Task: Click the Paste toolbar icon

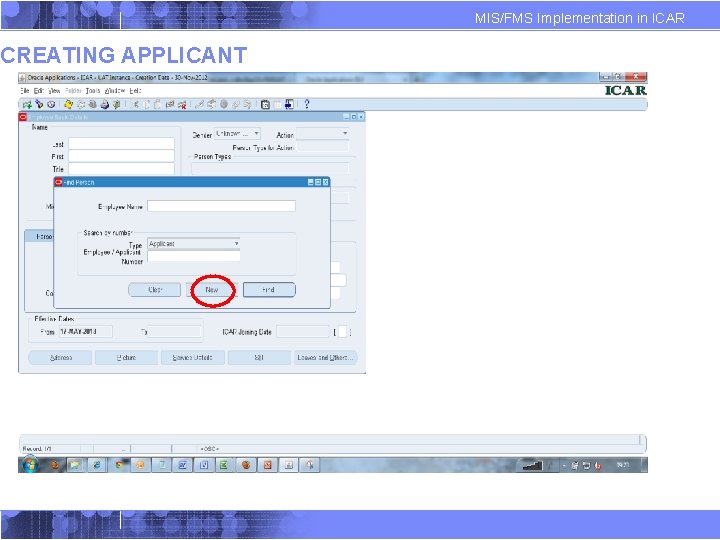Action: (157, 105)
